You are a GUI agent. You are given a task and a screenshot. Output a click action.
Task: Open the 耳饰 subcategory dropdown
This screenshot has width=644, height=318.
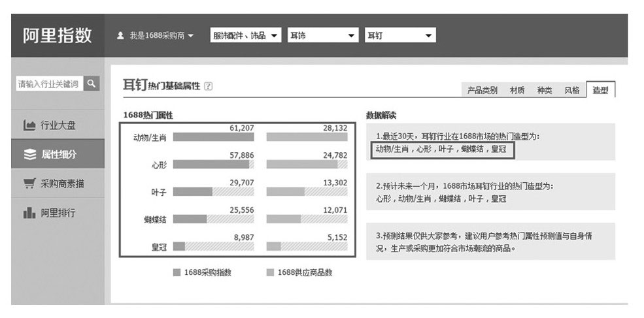(x=323, y=35)
